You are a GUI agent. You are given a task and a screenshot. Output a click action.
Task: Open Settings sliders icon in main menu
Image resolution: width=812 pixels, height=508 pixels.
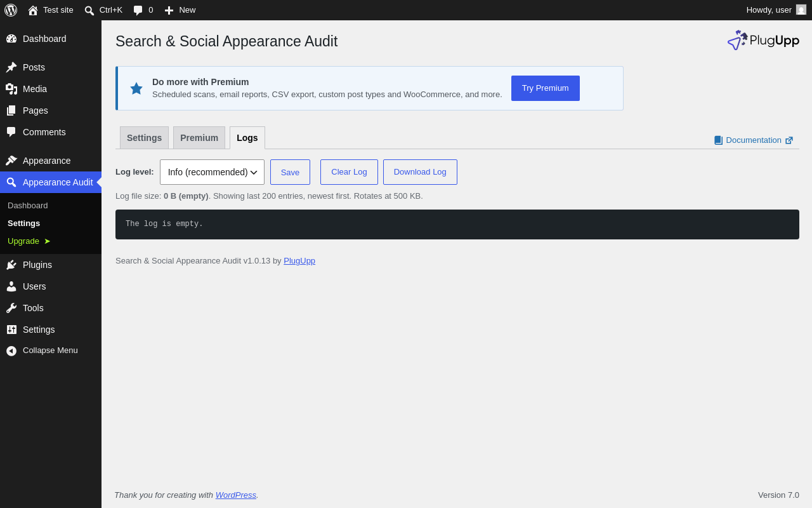click(x=11, y=330)
